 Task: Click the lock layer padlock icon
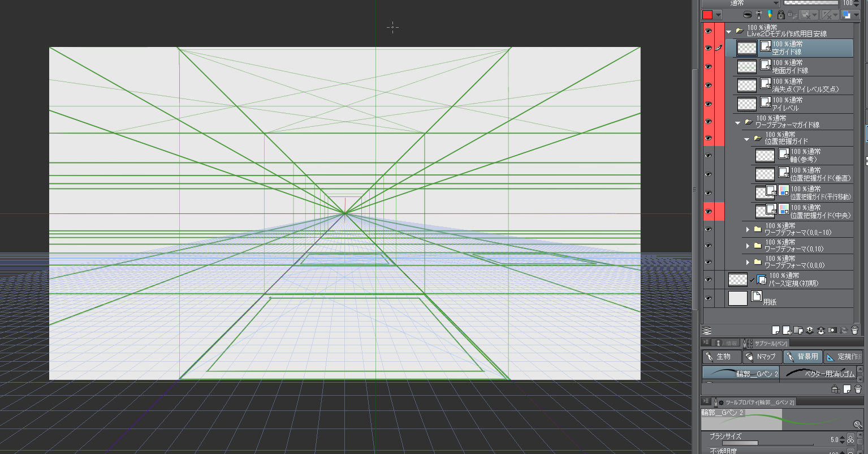[781, 15]
